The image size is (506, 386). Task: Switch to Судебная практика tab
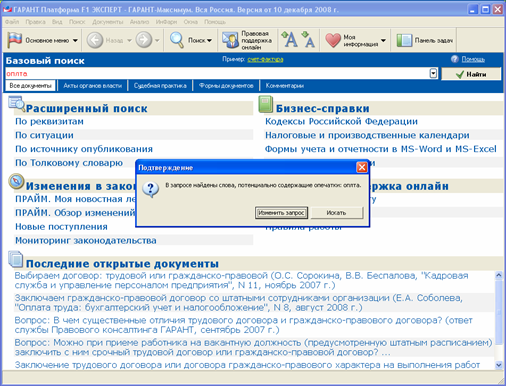[160, 86]
